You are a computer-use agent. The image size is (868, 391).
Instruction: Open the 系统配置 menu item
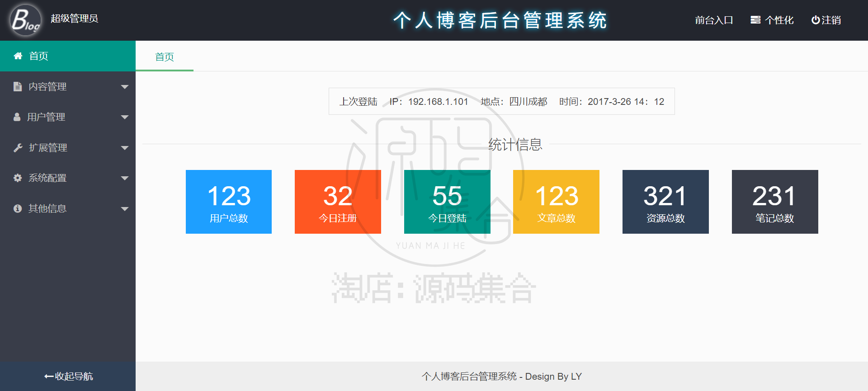tap(68, 178)
